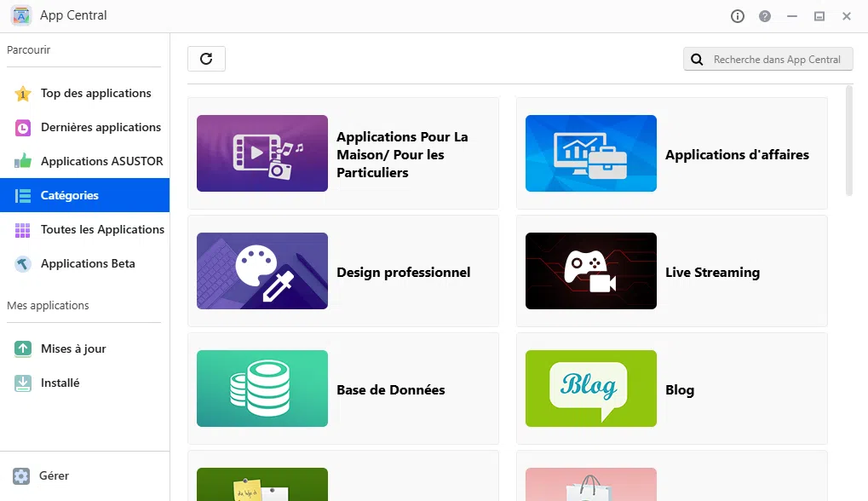The width and height of the screenshot is (868, 501).
Task: Open the help question mark icon
Action: pos(764,16)
